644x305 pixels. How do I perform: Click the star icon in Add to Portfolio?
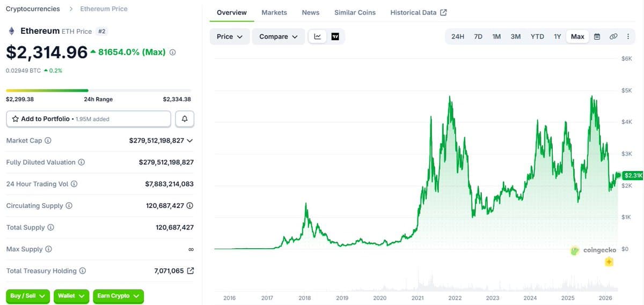(16, 119)
